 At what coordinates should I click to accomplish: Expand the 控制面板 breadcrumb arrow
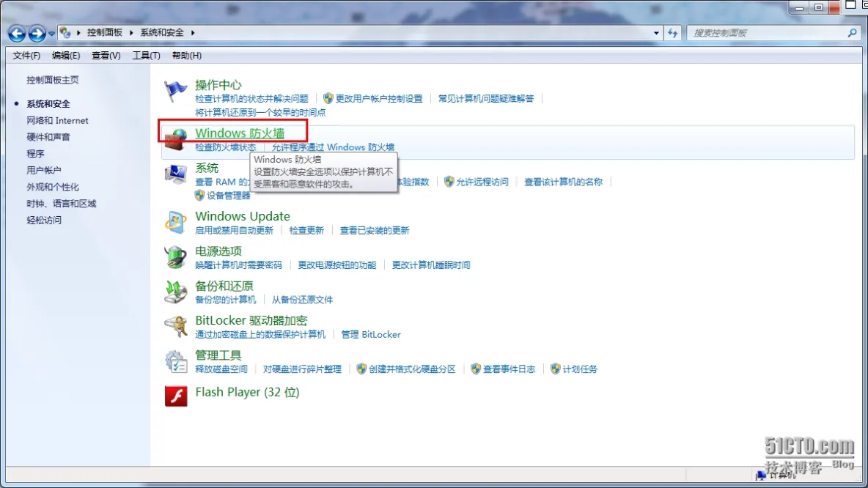(x=131, y=33)
